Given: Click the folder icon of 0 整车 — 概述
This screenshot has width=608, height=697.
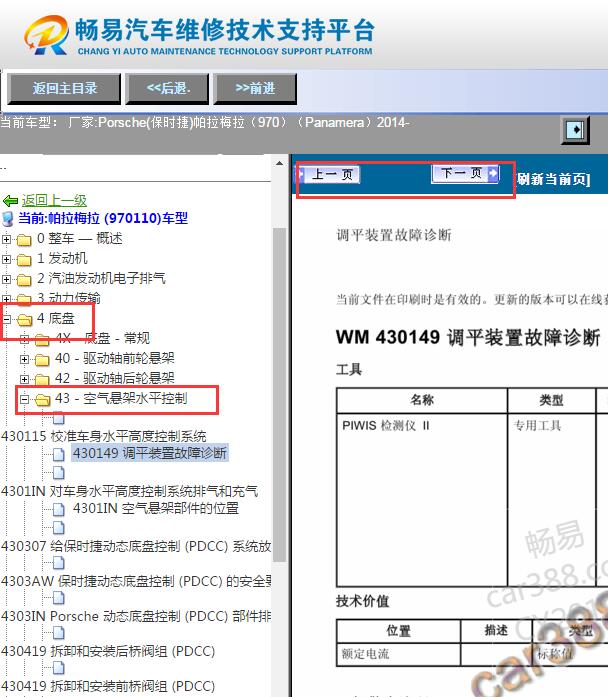Looking at the screenshot, I should [24, 240].
